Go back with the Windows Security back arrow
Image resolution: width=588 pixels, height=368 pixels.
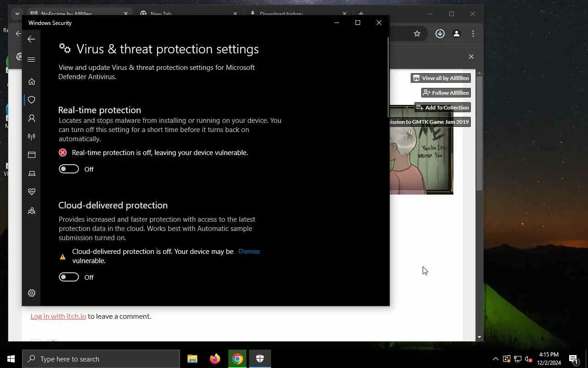pyautogui.click(x=31, y=39)
